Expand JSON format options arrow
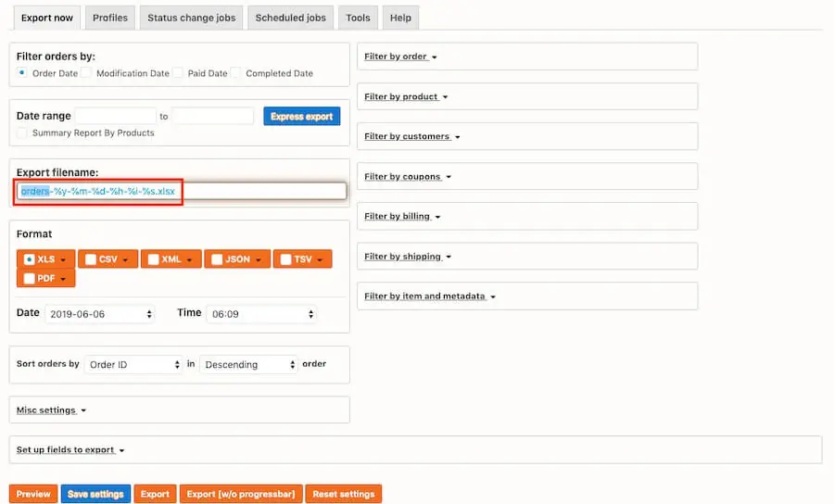Image resolution: width=834 pixels, height=504 pixels. pyautogui.click(x=259, y=260)
